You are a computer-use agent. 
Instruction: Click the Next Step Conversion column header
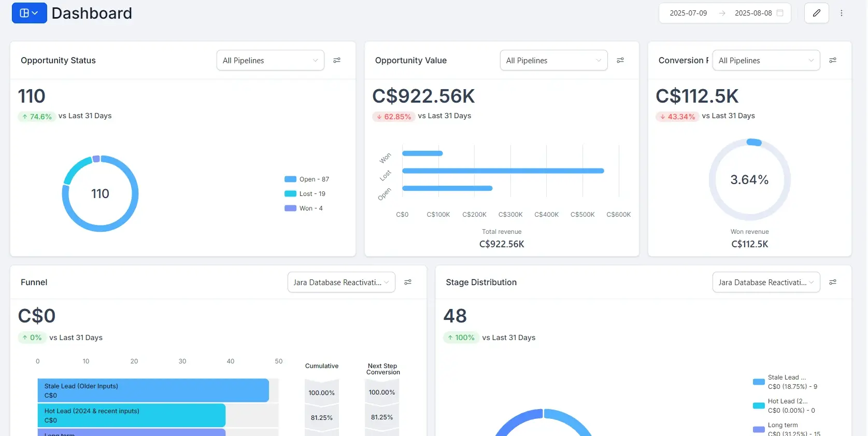tap(383, 369)
